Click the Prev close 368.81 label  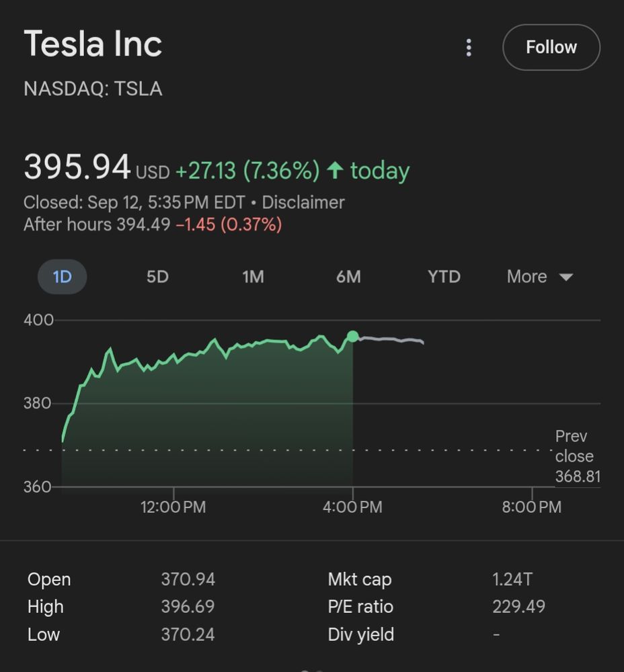[576, 457]
